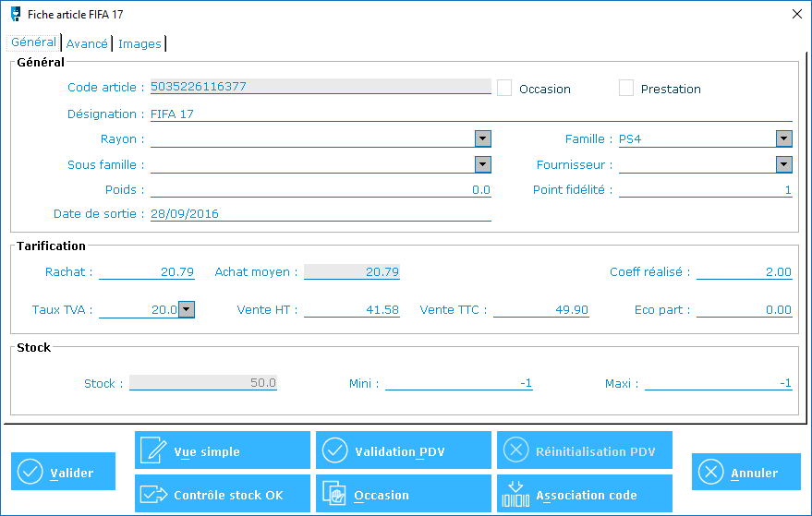Click the cross icon on Réinitialisation PDV
The width and height of the screenshot is (812, 516).
coord(516,450)
